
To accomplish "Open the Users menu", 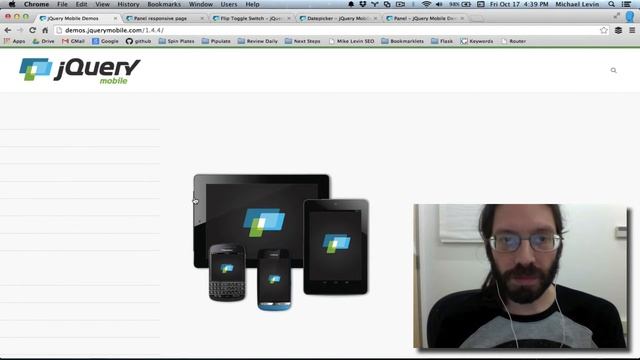I will pyautogui.click(x=229, y=4).
